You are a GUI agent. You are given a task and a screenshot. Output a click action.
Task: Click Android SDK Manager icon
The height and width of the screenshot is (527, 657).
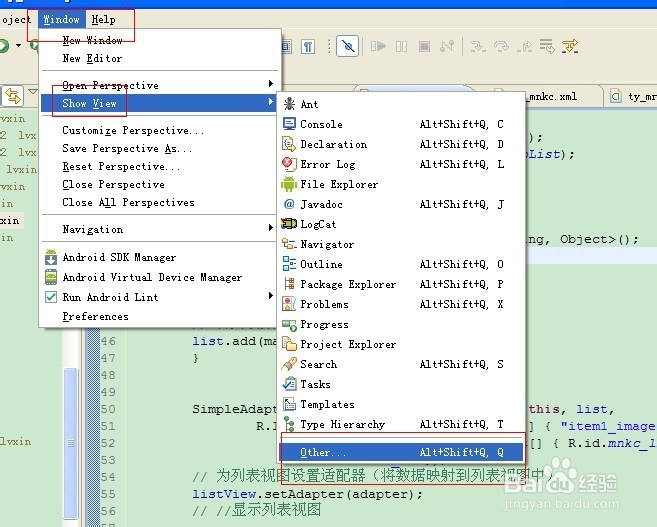pyautogui.click(x=51, y=257)
